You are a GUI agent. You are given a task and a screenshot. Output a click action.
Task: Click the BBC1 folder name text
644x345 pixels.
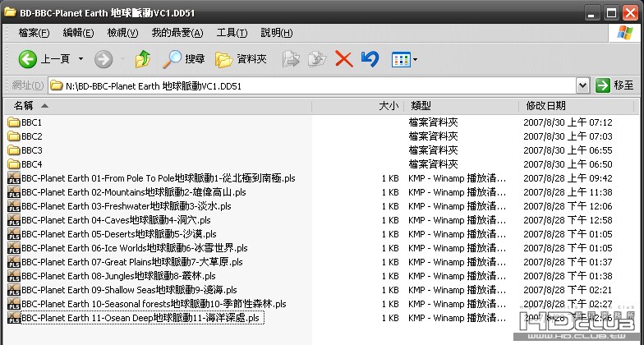coord(31,122)
